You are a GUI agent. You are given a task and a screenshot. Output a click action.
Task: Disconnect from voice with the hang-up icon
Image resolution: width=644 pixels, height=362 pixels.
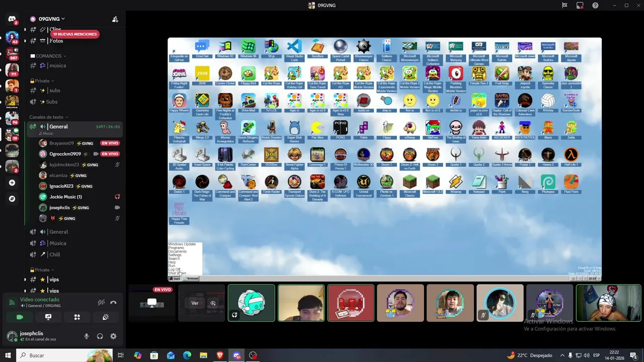[113, 303]
